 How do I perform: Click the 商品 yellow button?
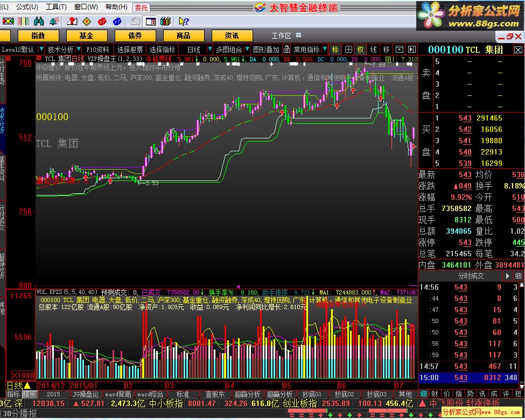(184, 36)
